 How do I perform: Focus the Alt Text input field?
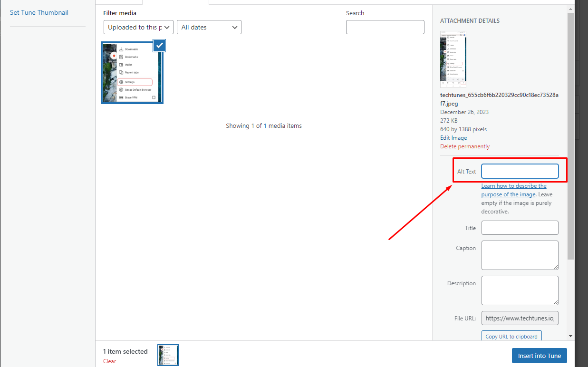point(520,171)
